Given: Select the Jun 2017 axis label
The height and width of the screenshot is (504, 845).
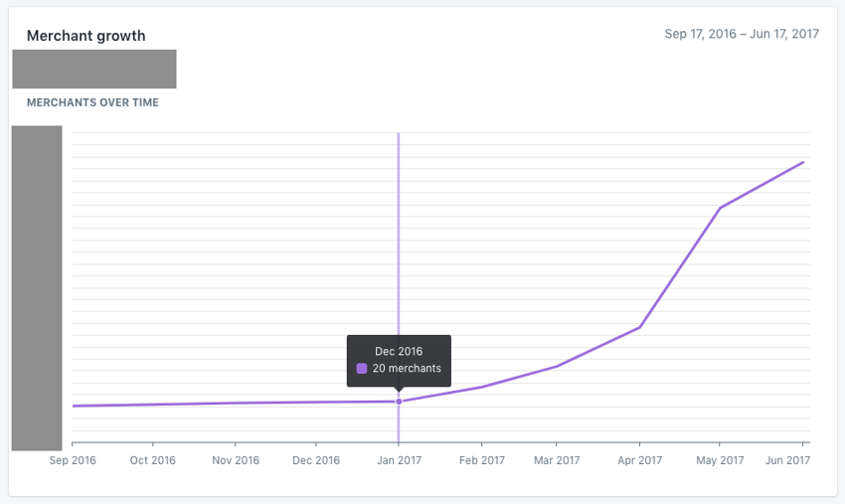Looking at the screenshot, I should click(788, 460).
